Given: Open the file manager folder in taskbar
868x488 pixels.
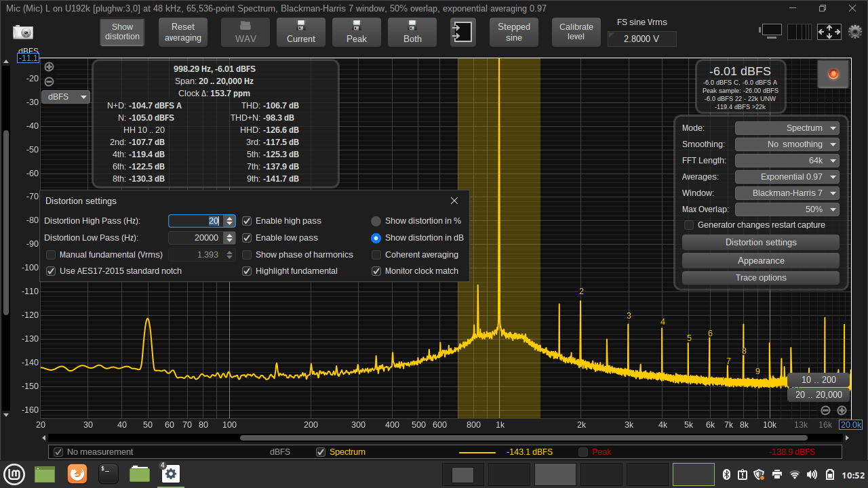Looking at the screenshot, I should 140,474.
